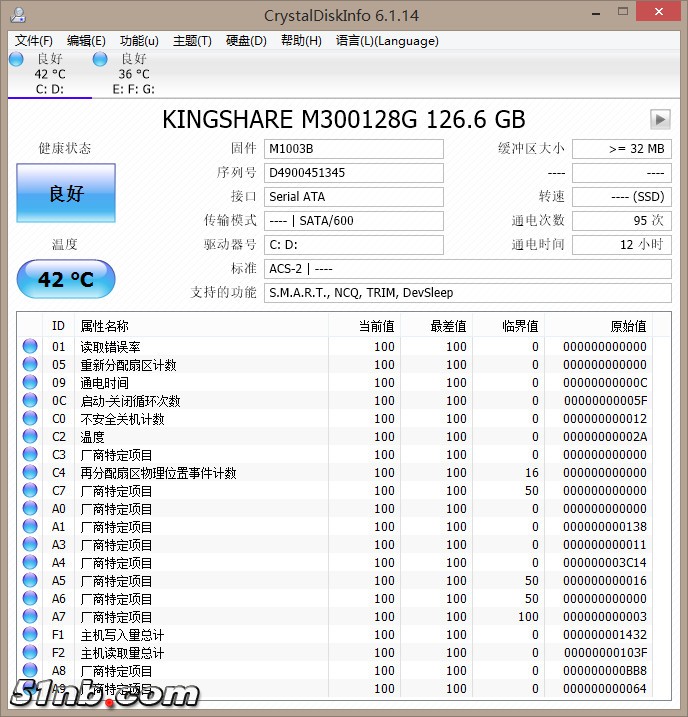Click the status orb for ID C0 不安全关机计数
Viewport: 688px width, 717px height.
point(30,418)
